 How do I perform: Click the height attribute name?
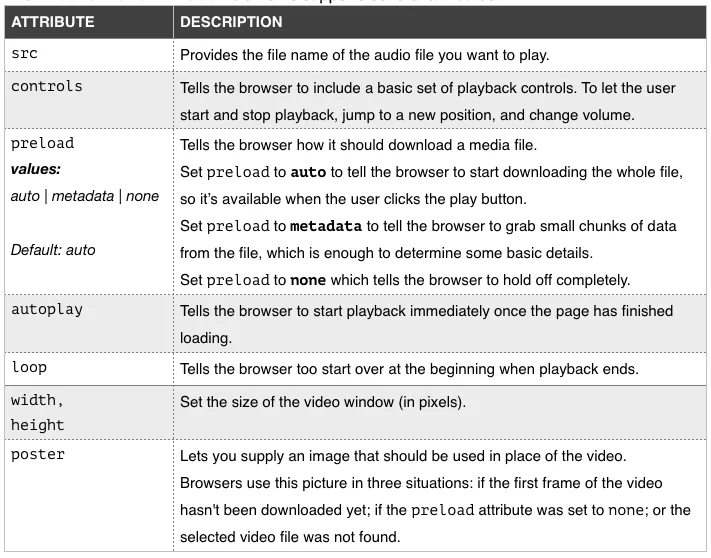37,425
